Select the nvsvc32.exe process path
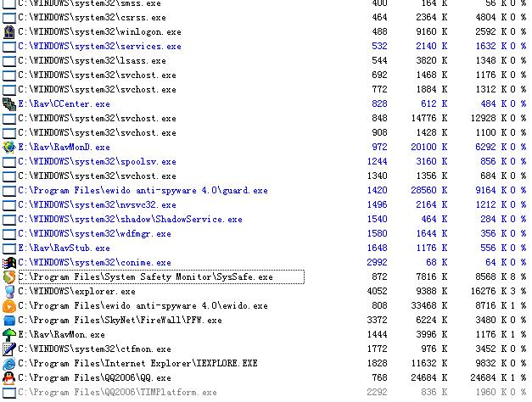Viewport: 532px width, 402px height. tap(97, 205)
